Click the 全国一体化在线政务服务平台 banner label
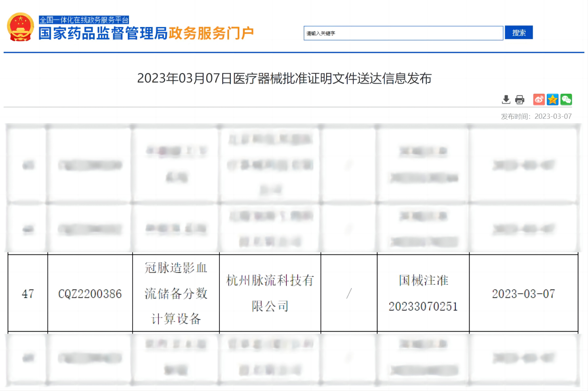The image size is (588, 391). coord(84,20)
